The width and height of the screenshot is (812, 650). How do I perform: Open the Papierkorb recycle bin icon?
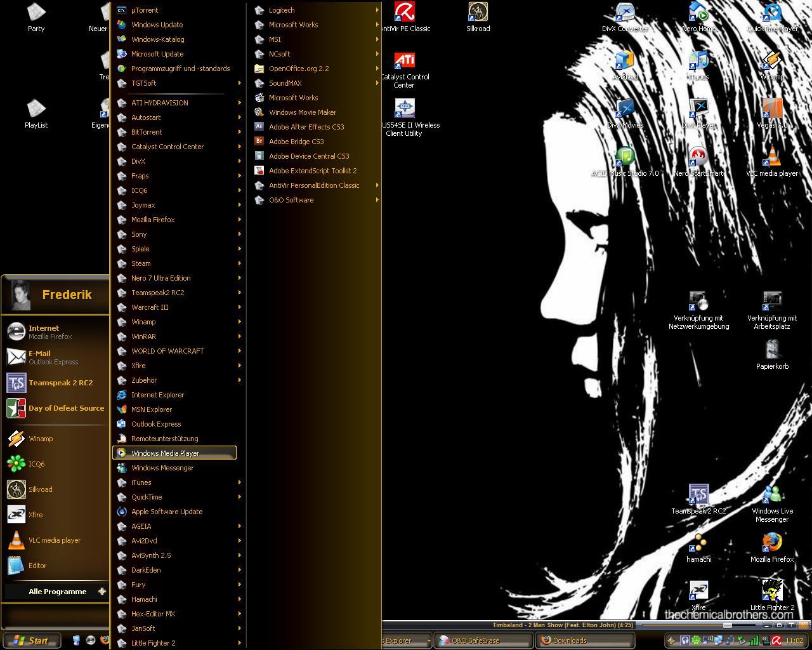pyautogui.click(x=772, y=350)
